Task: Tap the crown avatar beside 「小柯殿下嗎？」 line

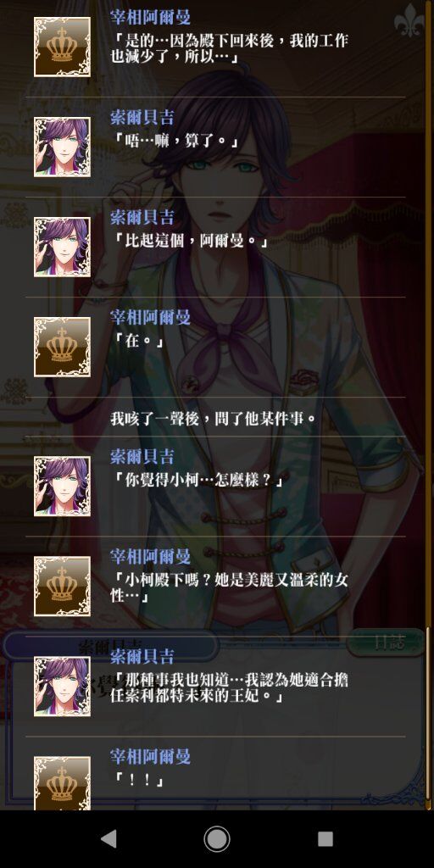Action: 62,587
